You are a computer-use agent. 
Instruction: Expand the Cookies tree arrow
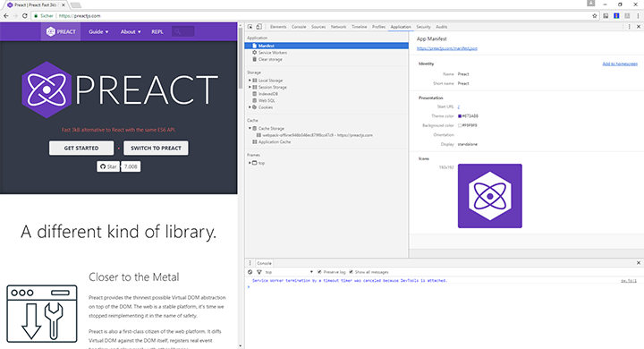pos(250,107)
